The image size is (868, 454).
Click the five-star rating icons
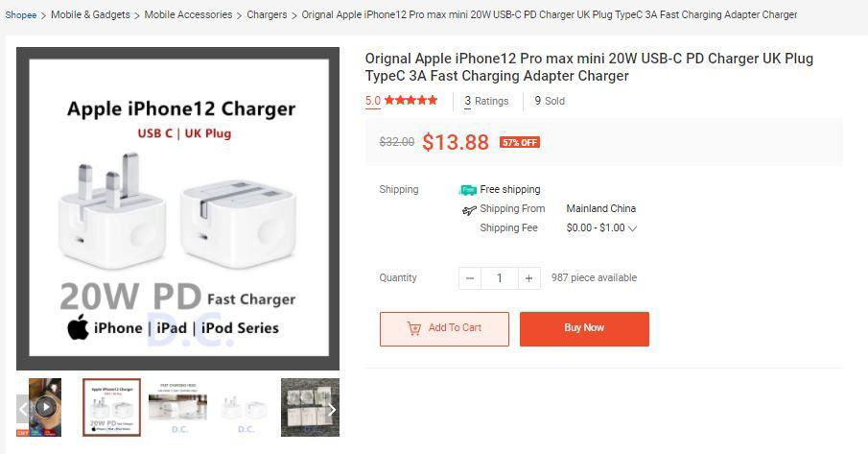pyautogui.click(x=411, y=101)
